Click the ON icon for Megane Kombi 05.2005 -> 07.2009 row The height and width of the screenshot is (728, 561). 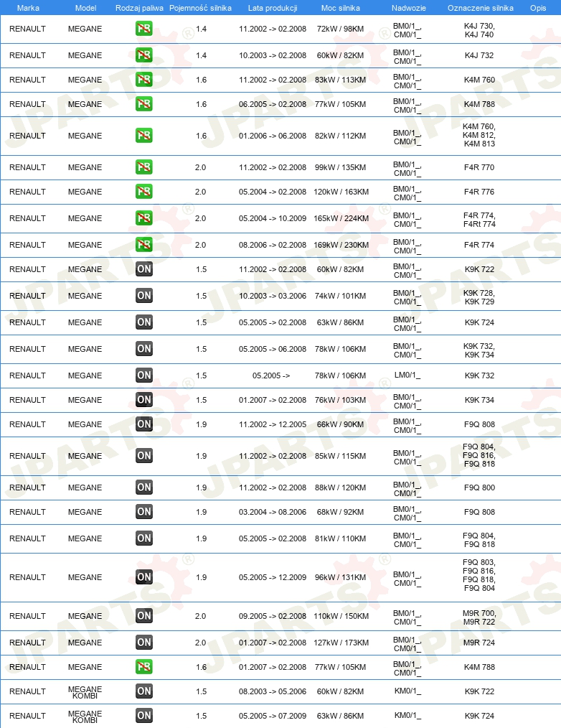(144, 716)
